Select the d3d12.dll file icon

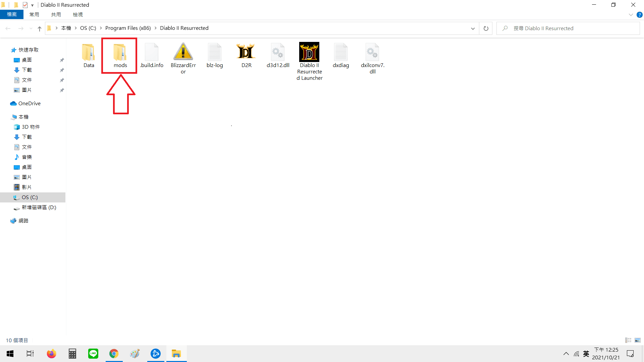[278, 52]
